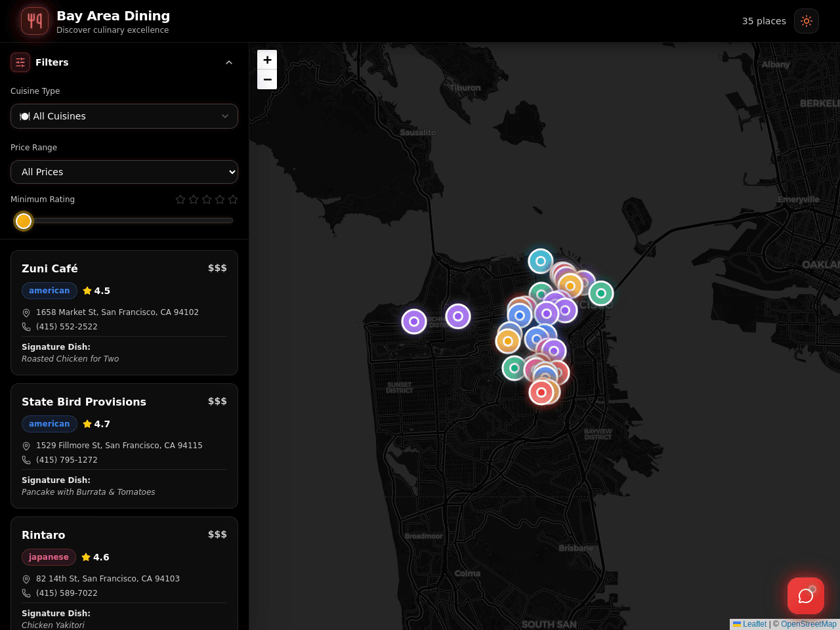The height and width of the screenshot is (630, 840).
Task: Open the State Bird Provisions card
Action: [x=124, y=446]
